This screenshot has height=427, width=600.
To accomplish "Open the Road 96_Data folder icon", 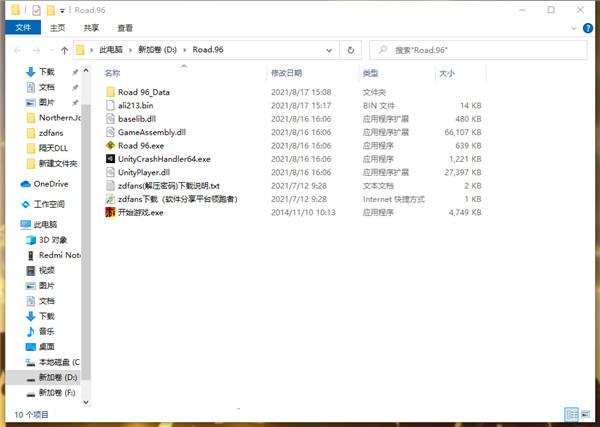I will tap(111, 92).
